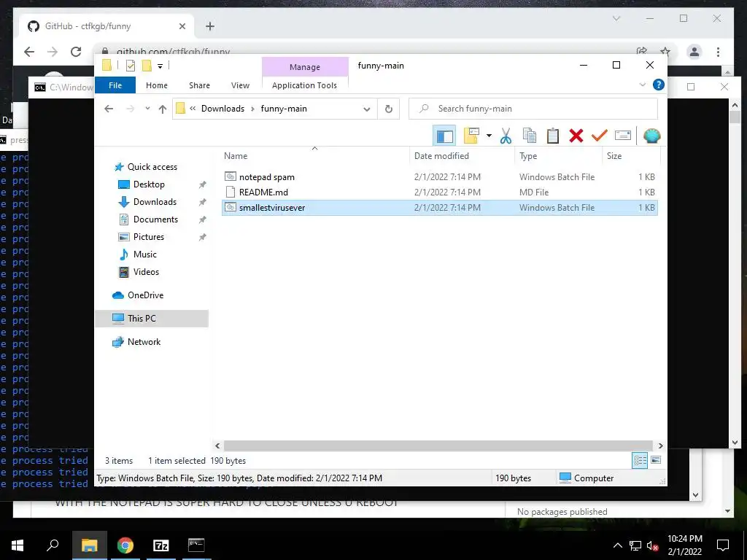Open Chrome three-dot menu

[718, 52]
